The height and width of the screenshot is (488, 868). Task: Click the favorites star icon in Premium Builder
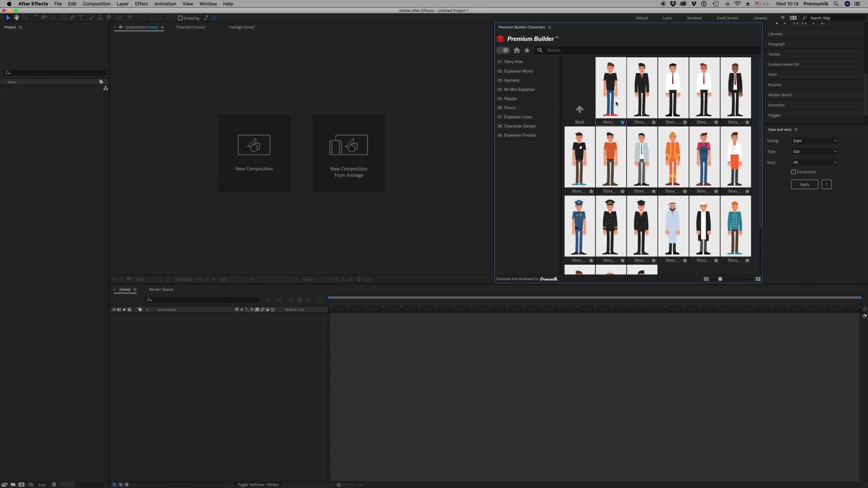pyautogui.click(x=527, y=50)
